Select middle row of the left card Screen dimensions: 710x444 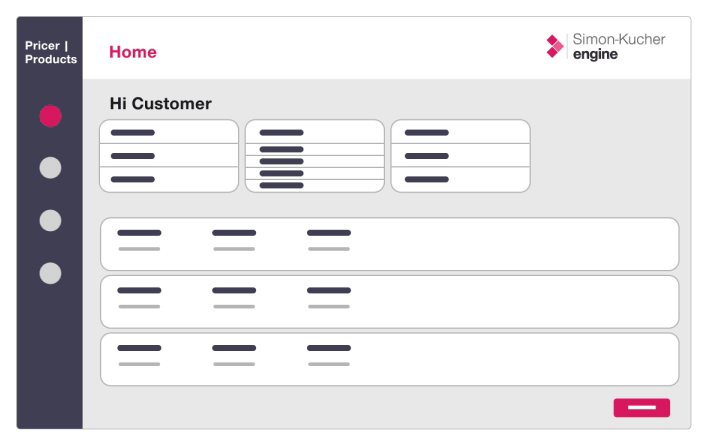[168, 156]
